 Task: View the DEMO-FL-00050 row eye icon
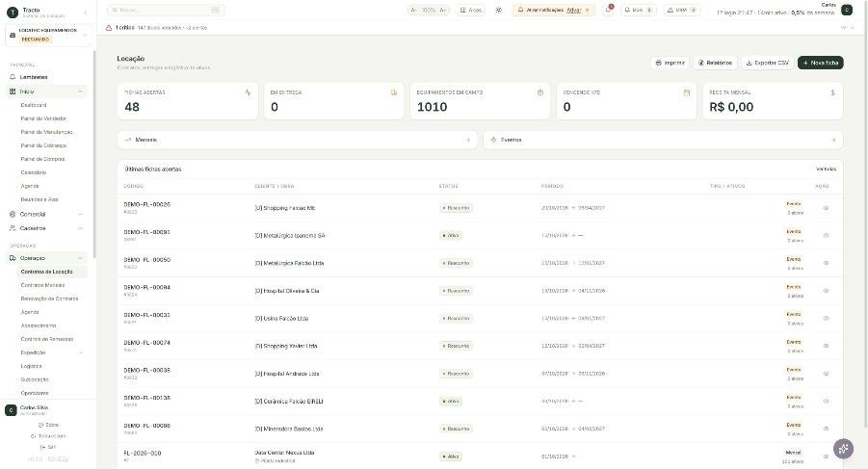[x=826, y=263]
